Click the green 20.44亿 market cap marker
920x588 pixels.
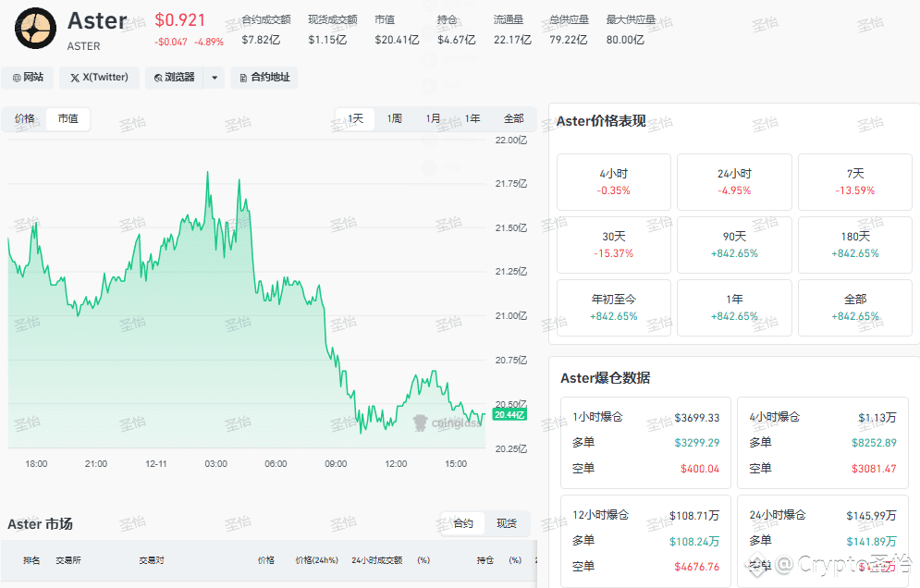510,415
